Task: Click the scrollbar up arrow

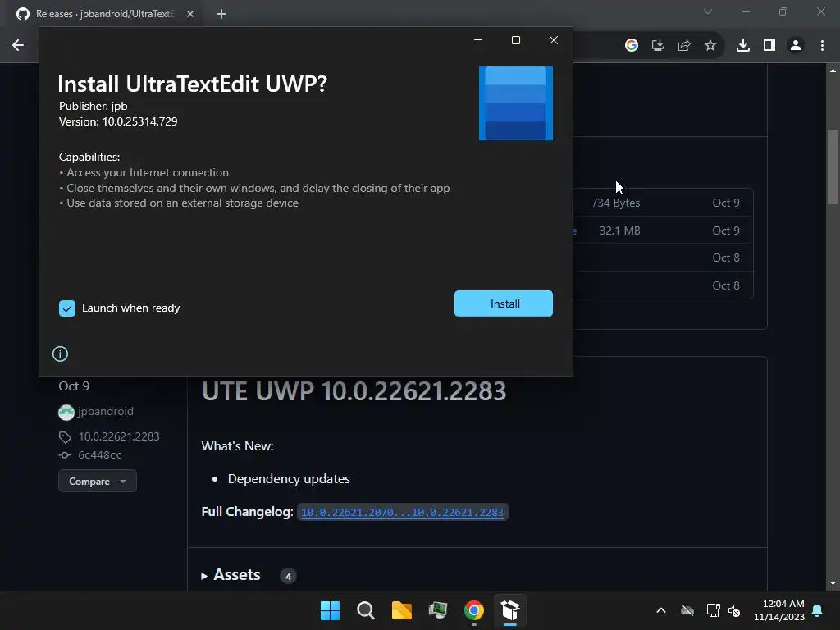Action: coord(833,71)
